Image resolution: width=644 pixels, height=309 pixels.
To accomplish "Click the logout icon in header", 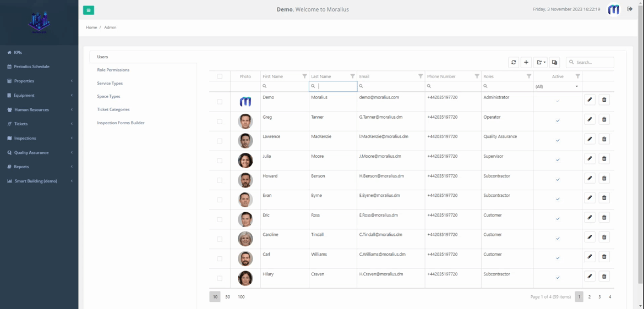I will pyautogui.click(x=630, y=9).
